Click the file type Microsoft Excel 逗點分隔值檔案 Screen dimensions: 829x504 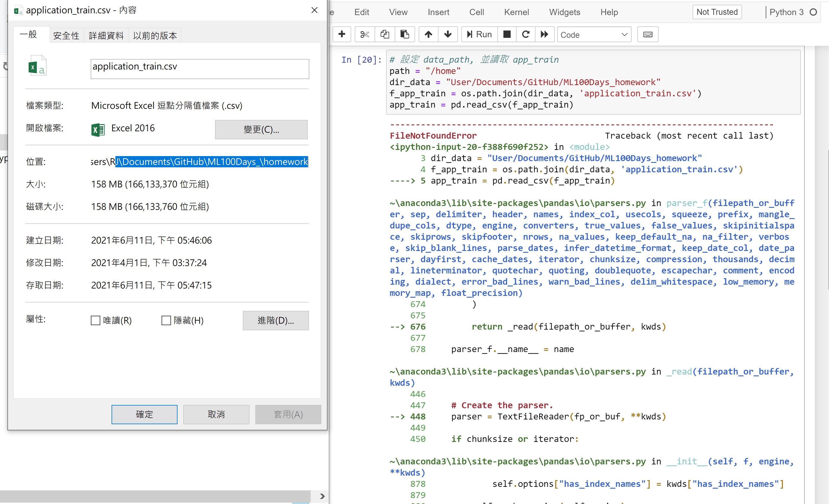coord(167,106)
